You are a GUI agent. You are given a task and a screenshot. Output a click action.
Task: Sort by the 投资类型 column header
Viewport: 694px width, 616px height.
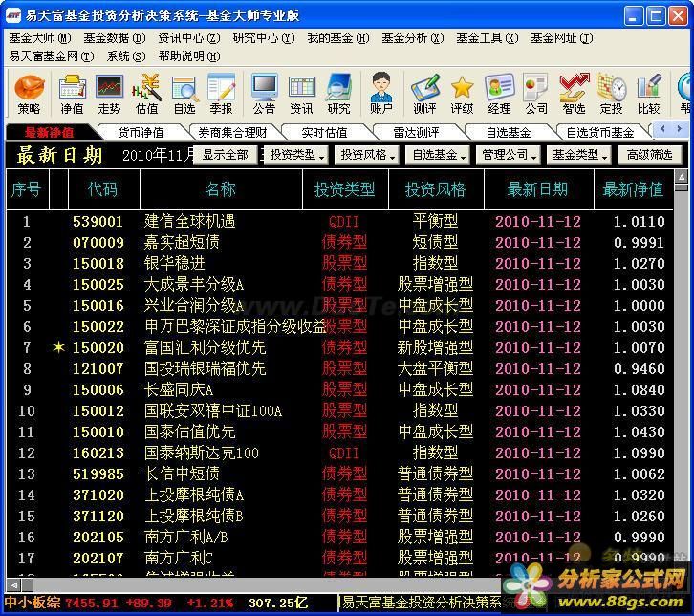click(345, 189)
